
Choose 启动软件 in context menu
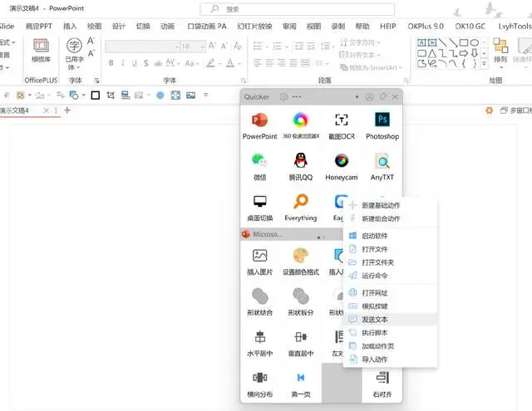click(390, 236)
